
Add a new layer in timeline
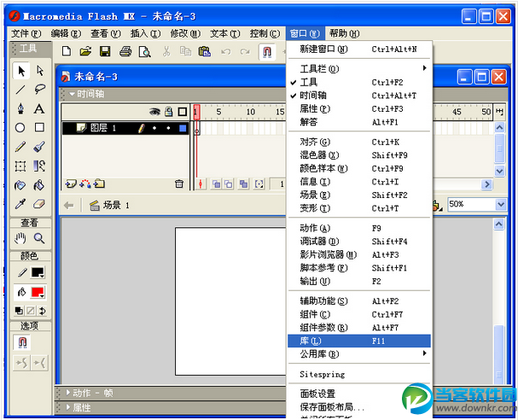(x=70, y=184)
